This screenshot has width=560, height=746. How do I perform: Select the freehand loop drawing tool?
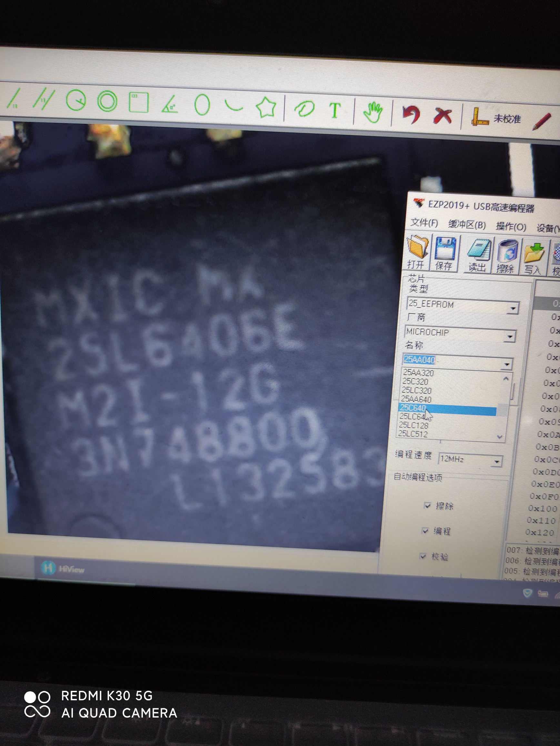[x=305, y=110]
